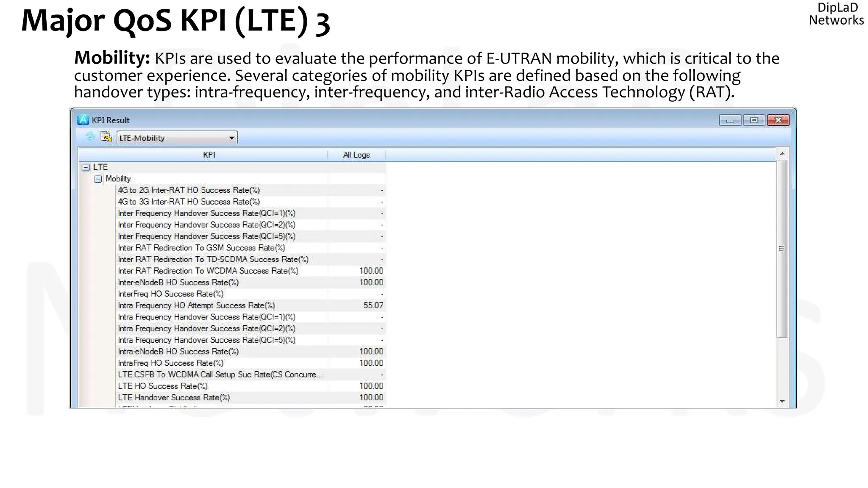The height and width of the screenshot is (488, 868).
Task: Select Inter Frequency Handover Success Rate(QCI=2) row
Action: pyautogui.click(x=251, y=225)
